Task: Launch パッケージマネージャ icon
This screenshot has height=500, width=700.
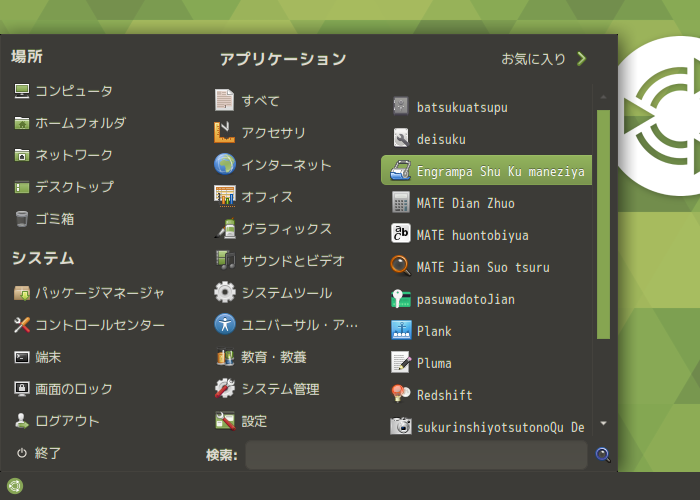Action: tap(21, 293)
